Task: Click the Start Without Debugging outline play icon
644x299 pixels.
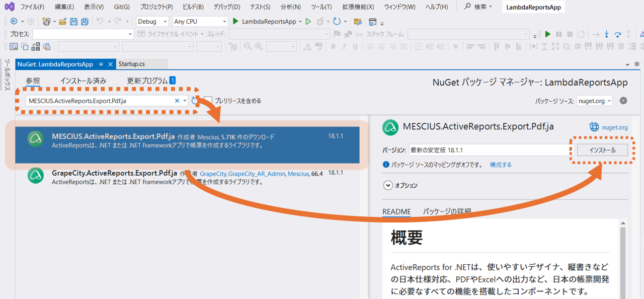Action: (x=308, y=22)
